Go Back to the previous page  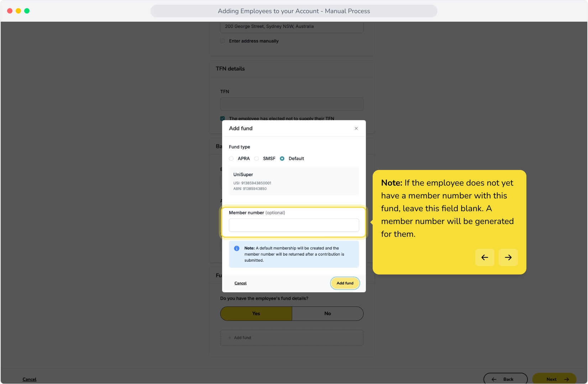pos(505,379)
